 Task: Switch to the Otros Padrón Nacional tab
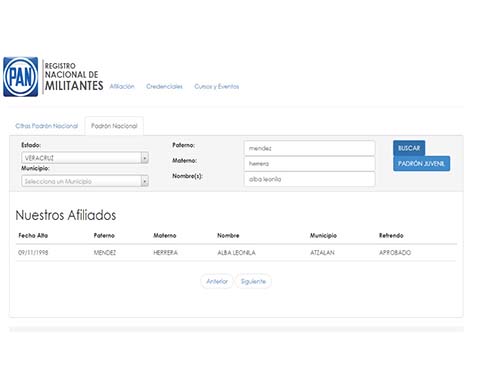pos(47,126)
